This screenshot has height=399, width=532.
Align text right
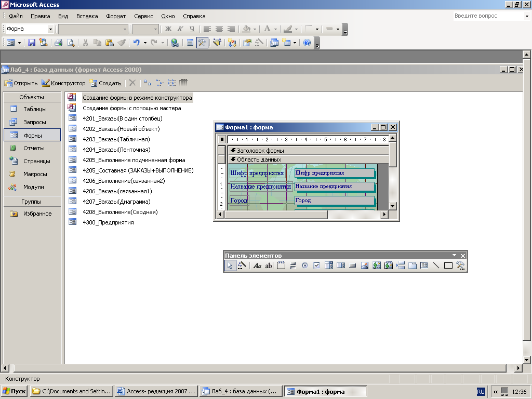point(231,29)
